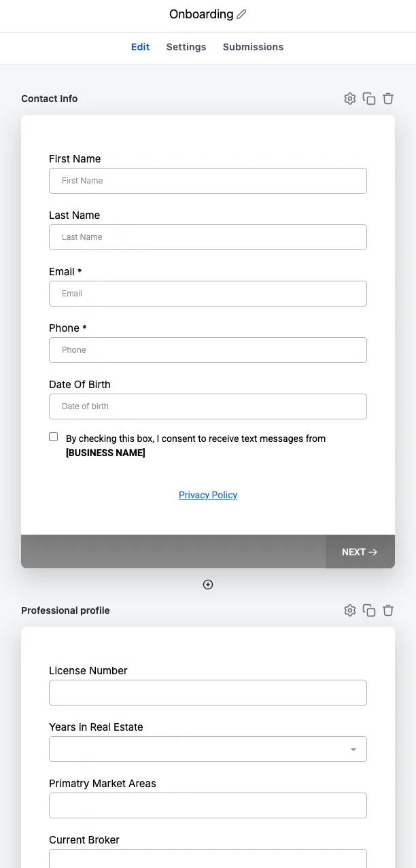Open settings gear for Professional profile section
This screenshot has height=868, width=416.
(350, 610)
